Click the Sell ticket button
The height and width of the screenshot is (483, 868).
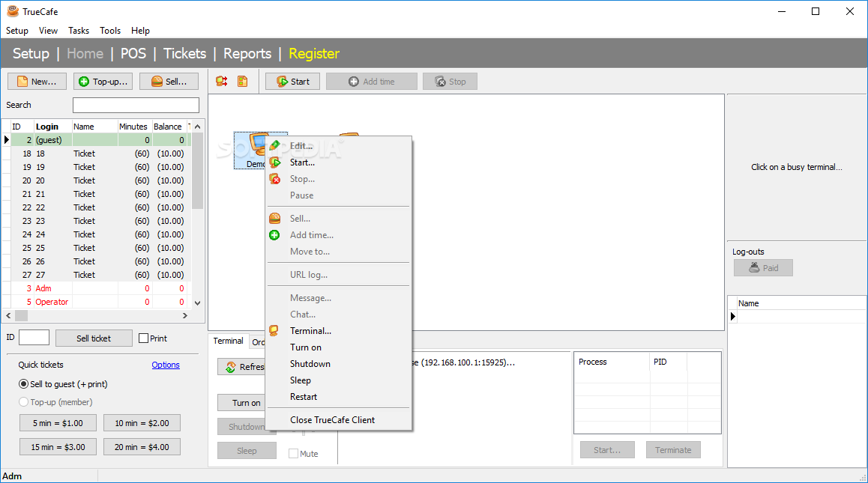pos(94,338)
